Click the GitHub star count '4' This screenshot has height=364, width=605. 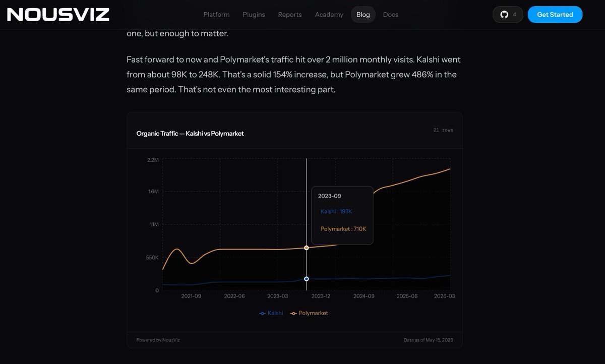[514, 15]
